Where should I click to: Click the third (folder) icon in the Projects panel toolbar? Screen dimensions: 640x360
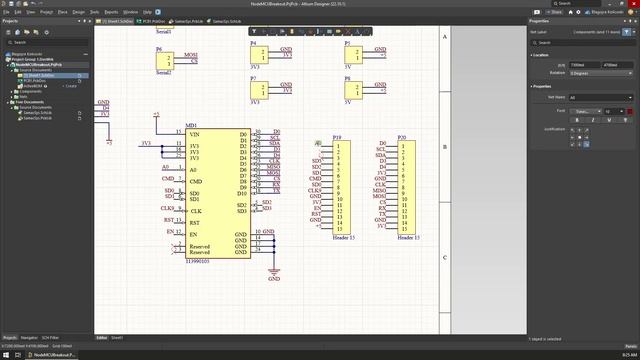tap(27, 32)
